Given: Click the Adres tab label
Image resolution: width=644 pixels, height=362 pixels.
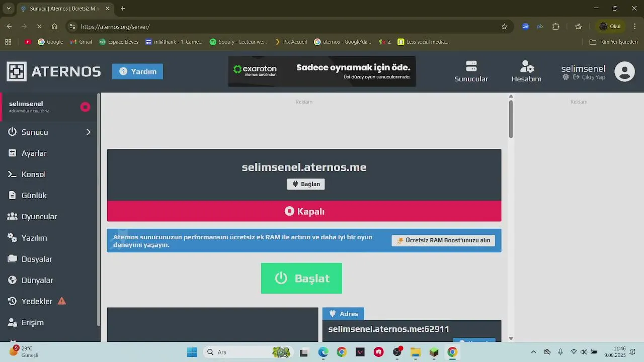Looking at the screenshot, I should (343, 314).
